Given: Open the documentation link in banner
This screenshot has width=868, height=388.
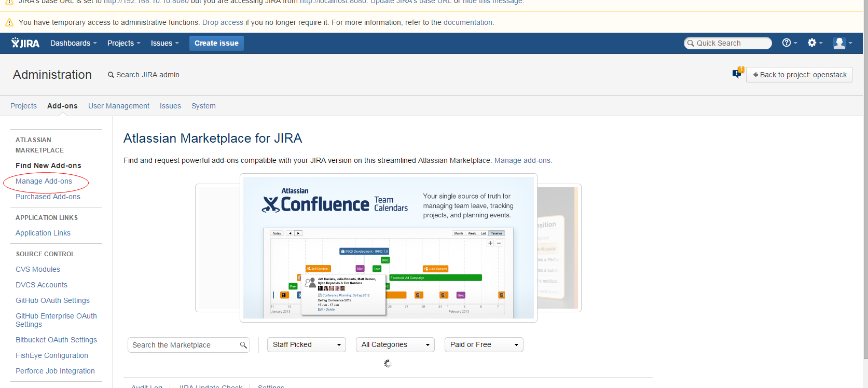Looking at the screenshot, I should pos(467,22).
